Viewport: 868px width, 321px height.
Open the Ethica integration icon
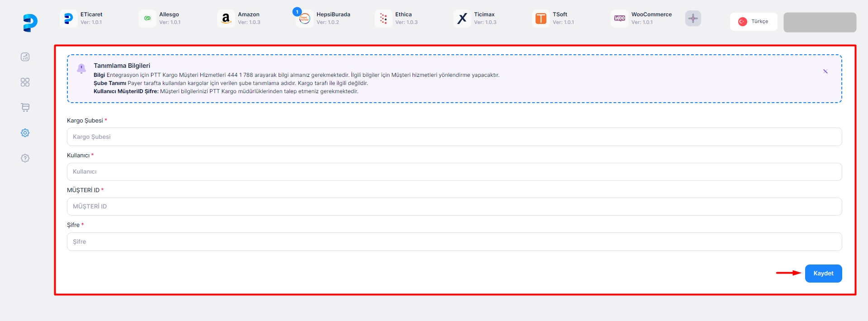[x=384, y=19]
